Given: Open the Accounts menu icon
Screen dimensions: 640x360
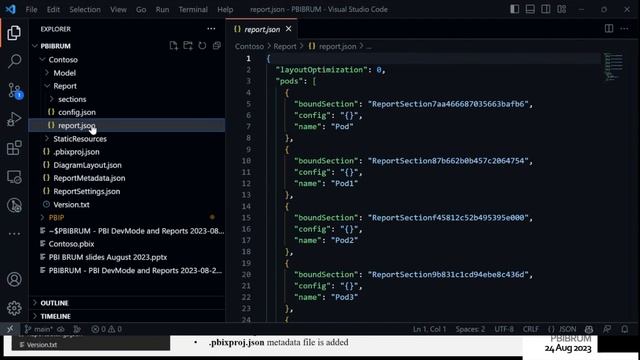Looking at the screenshot, I should 14,280.
